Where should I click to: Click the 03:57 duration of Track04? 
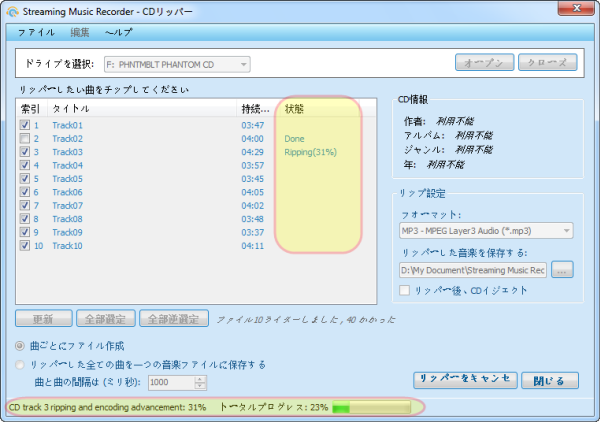(x=253, y=165)
